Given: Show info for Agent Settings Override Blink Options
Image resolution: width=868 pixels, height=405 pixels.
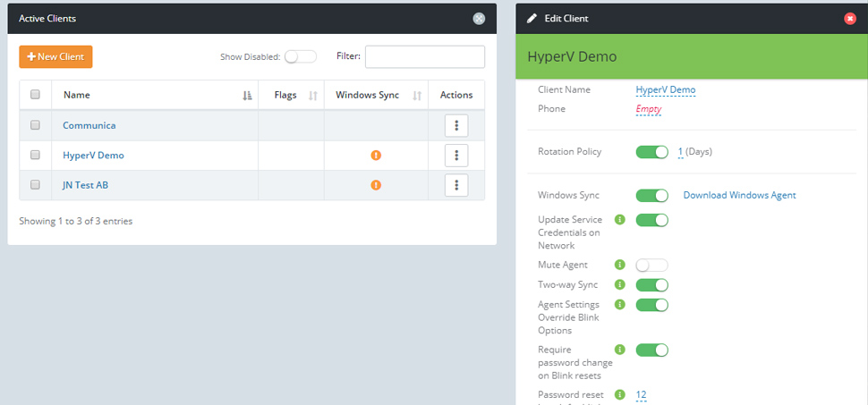Looking at the screenshot, I should click(620, 304).
